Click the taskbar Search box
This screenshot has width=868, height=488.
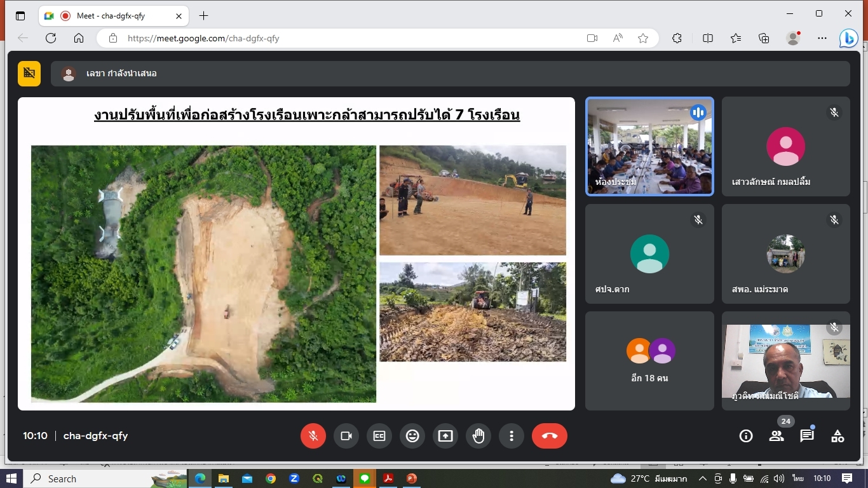105,478
